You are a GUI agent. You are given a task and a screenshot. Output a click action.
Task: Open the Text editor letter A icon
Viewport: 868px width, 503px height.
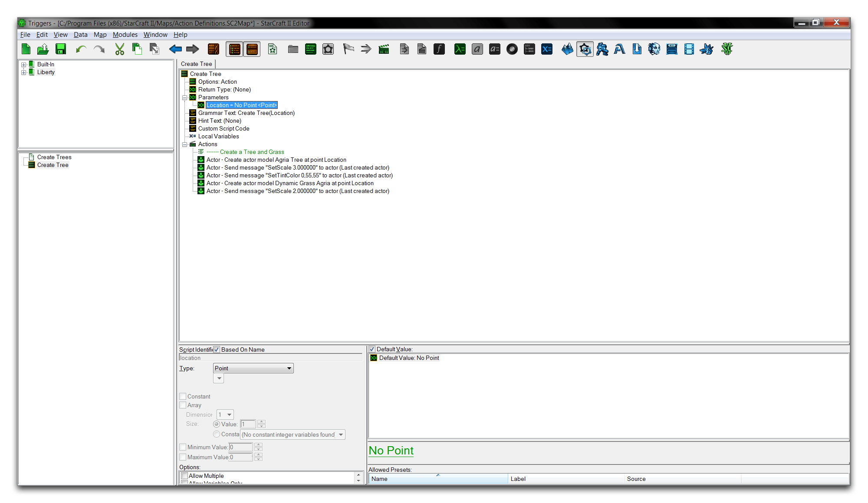(x=619, y=49)
